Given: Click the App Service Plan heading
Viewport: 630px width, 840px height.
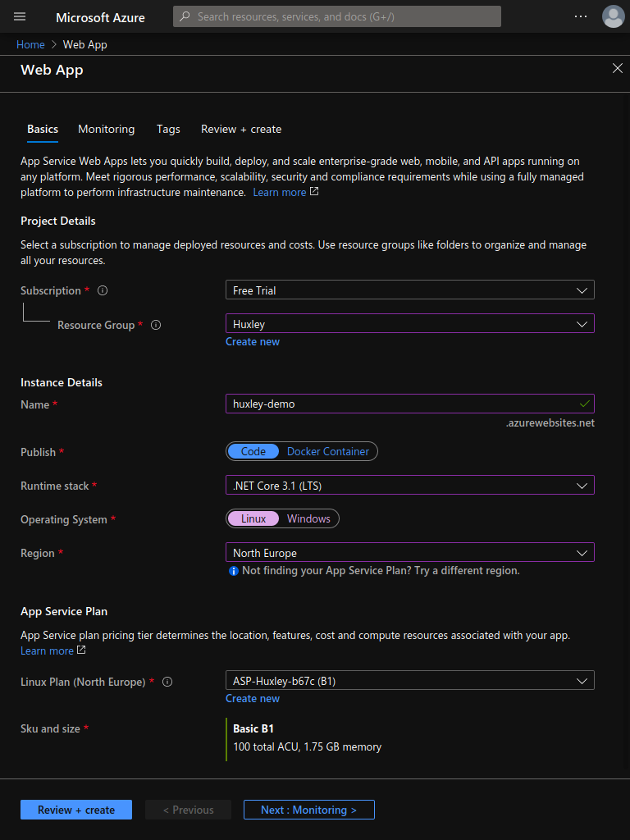Looking at the screenshot, I should [64, 611].
